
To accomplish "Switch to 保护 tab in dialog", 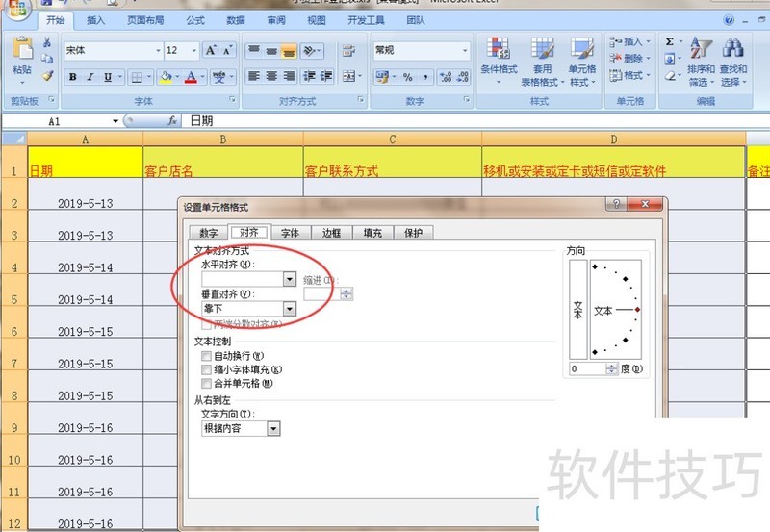I will click(x=414, y=233).
